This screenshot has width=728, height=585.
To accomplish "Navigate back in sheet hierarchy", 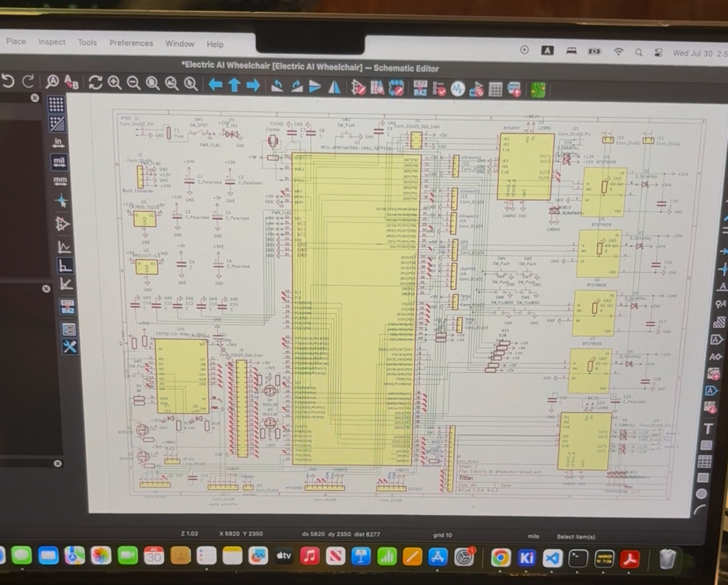I will click(x=215, y=85).
